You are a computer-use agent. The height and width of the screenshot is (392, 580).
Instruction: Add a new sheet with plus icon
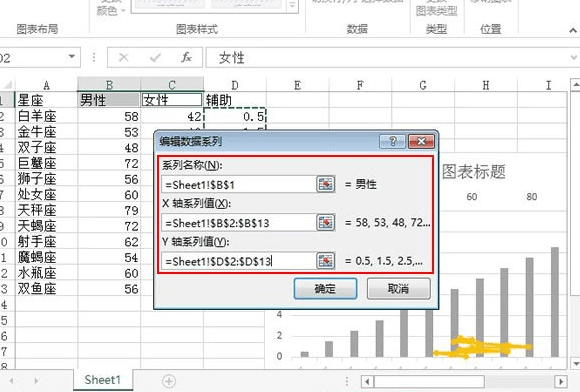(169, 381)
